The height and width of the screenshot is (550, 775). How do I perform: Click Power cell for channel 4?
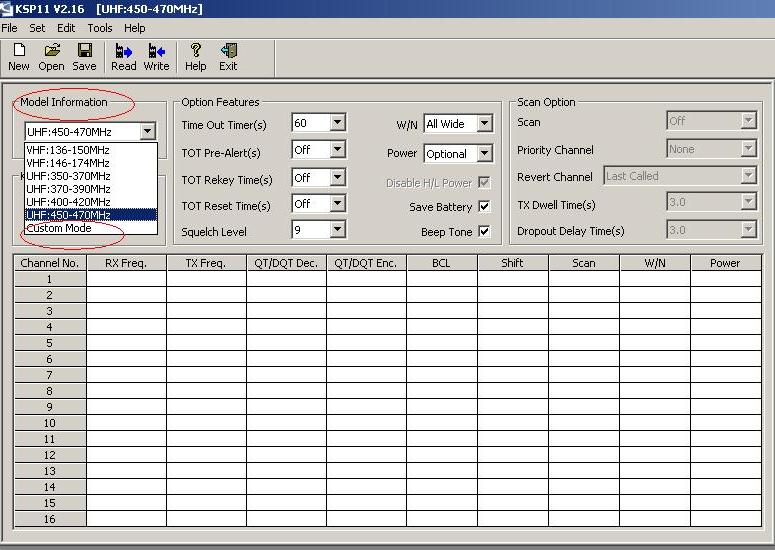click(x=726, y=327)
